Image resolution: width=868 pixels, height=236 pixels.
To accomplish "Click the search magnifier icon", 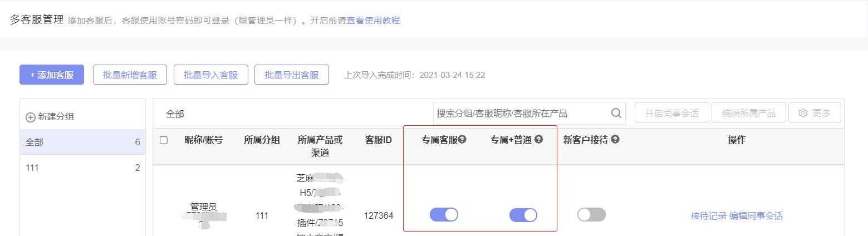I will tap(616, 113).
